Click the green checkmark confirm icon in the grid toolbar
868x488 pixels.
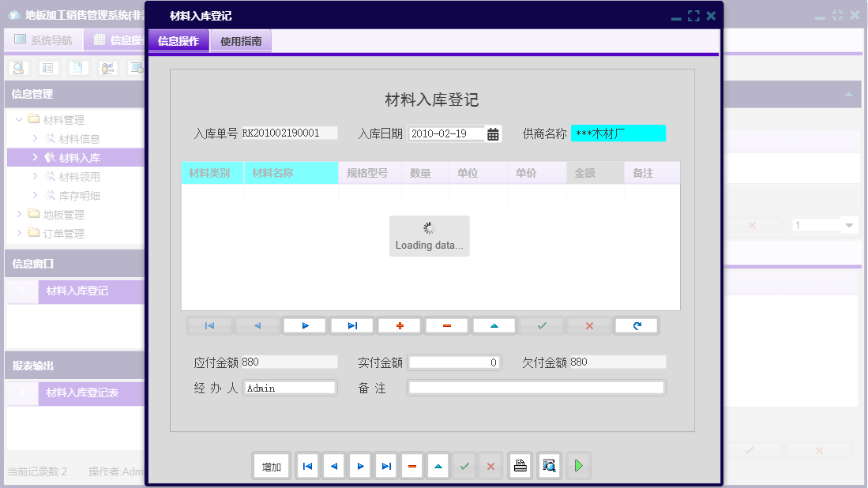tap(541, 325)
